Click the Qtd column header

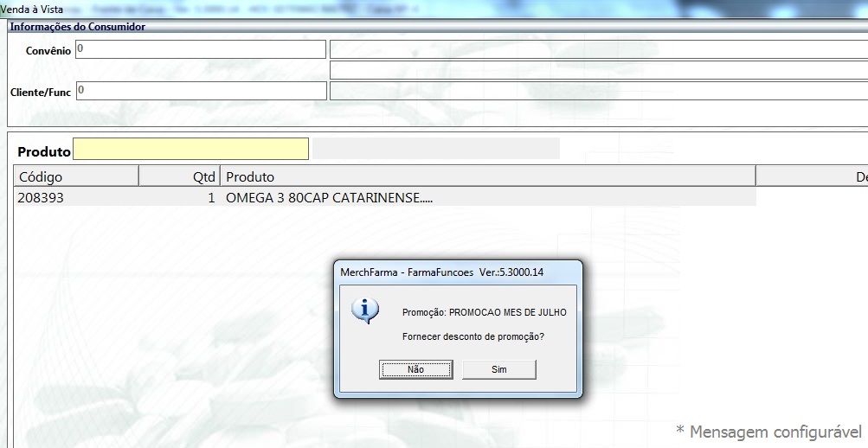pos(179,176)
